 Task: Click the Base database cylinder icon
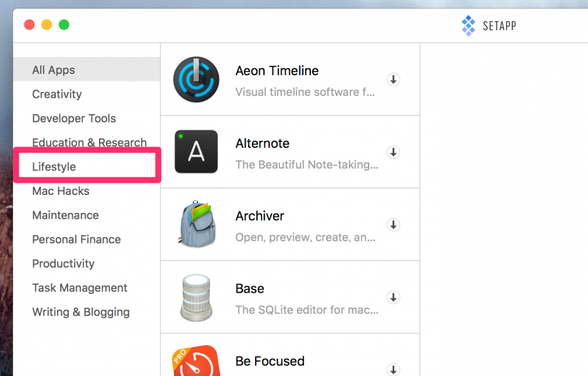pyautogui.click(x=196, y=296)
